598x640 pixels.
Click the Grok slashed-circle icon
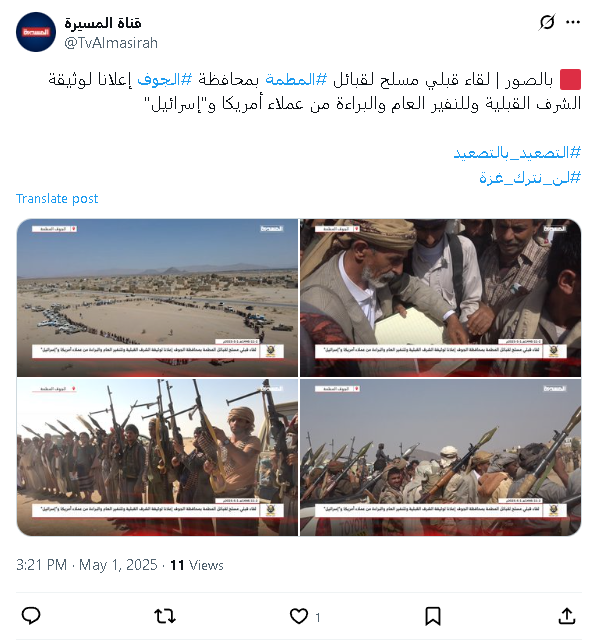[x=547, y=22]
